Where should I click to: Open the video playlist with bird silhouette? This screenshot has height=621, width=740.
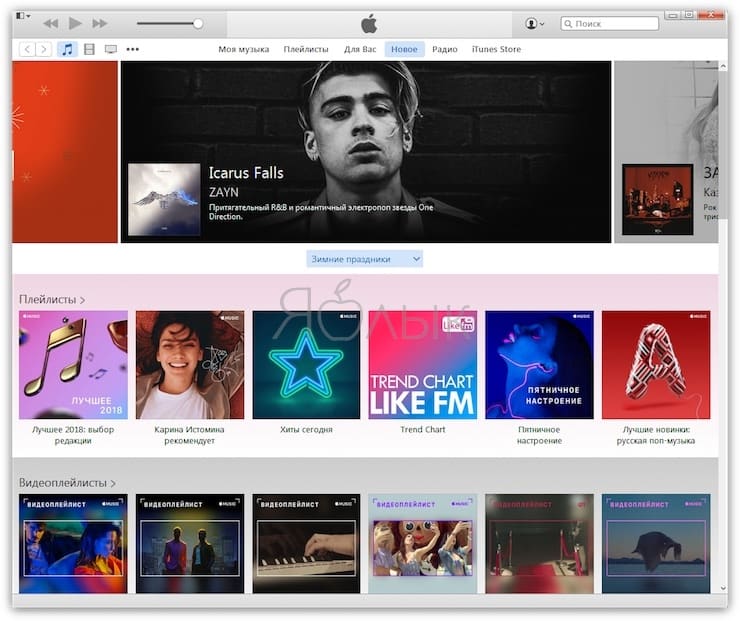(656, 544)
